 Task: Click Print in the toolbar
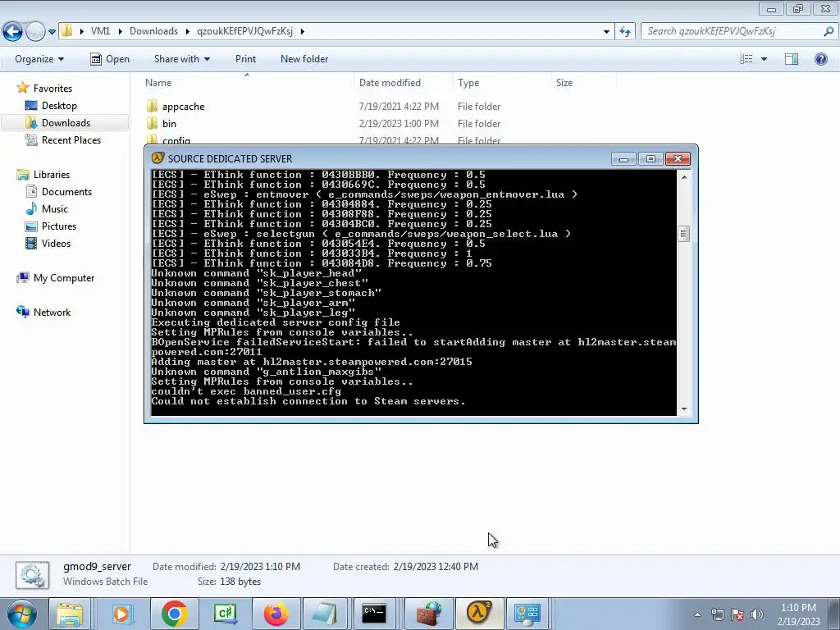tap(245, 59)
